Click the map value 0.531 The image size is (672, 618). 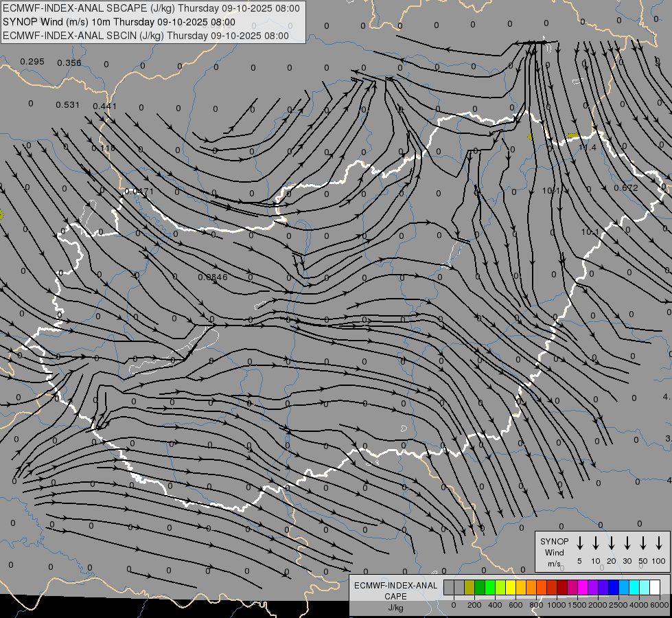(68, 104)
